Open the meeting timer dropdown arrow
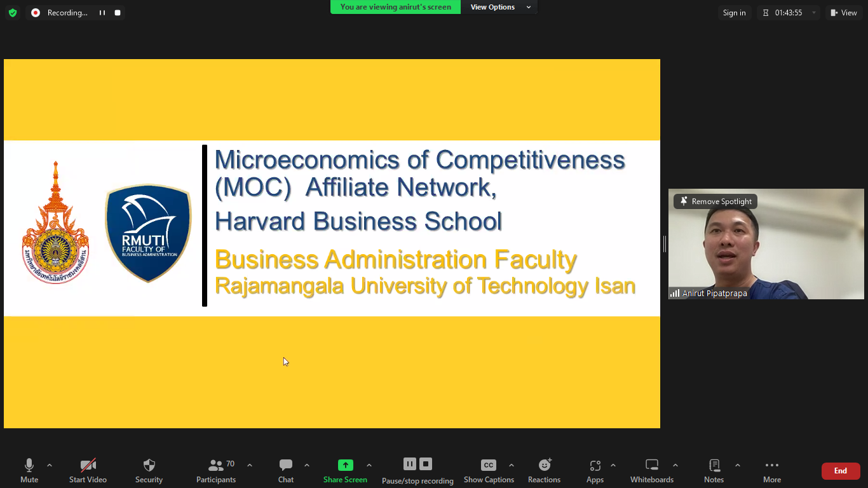 814,13
